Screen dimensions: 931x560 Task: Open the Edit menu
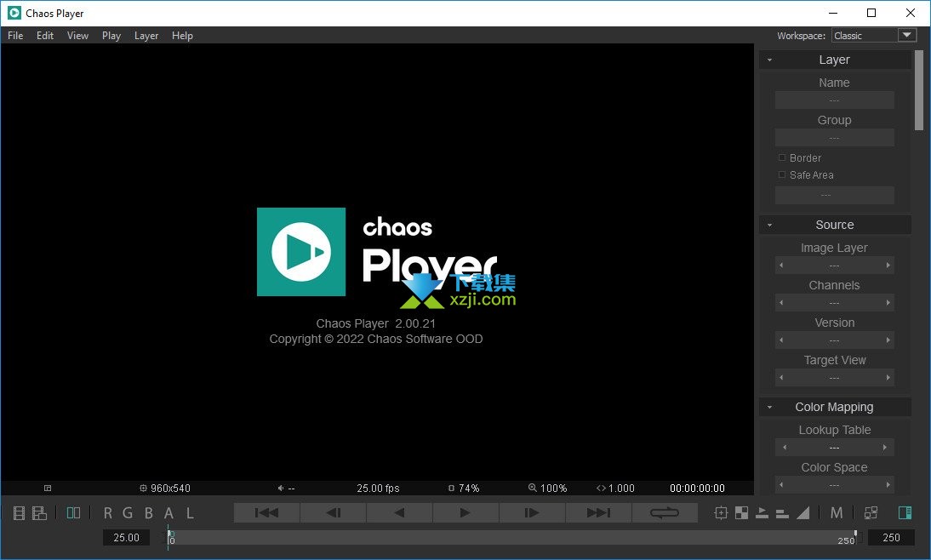pos(45,36)
